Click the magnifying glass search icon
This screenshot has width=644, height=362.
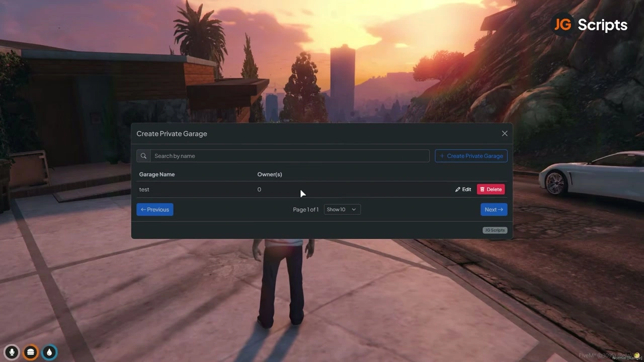click(x=143, y=156)
